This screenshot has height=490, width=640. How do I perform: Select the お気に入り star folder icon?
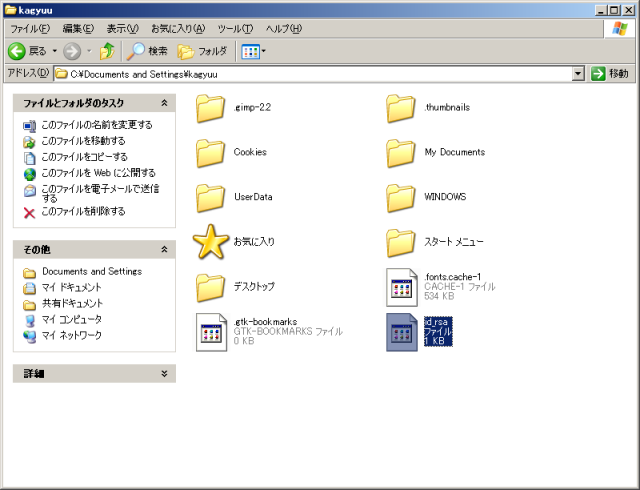pos(211,242)
